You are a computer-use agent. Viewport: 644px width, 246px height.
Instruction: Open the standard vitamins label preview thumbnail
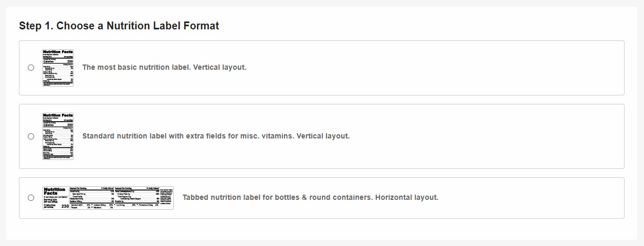coord(58,136)
